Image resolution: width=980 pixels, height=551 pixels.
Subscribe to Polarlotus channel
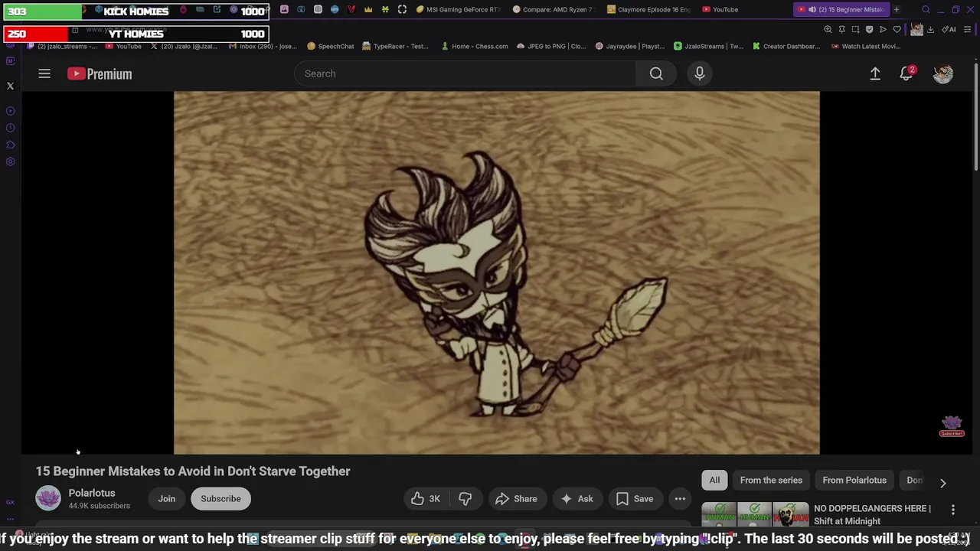(220, 499)
